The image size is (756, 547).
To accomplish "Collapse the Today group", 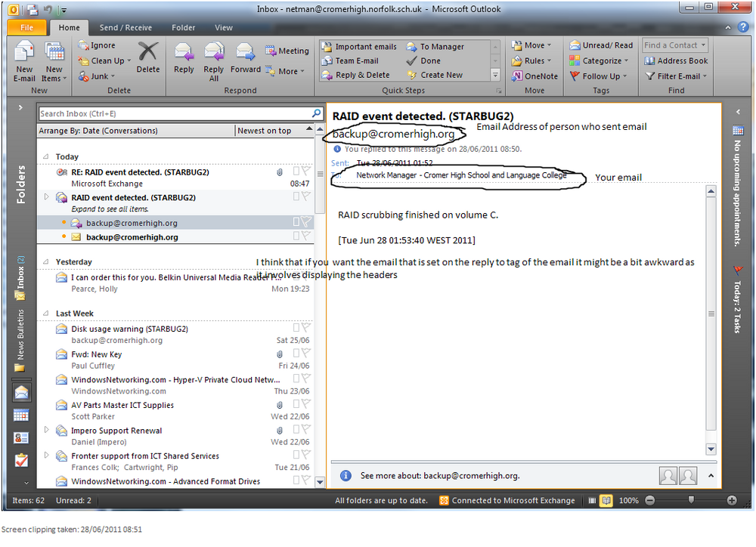I will pos(46,156).
